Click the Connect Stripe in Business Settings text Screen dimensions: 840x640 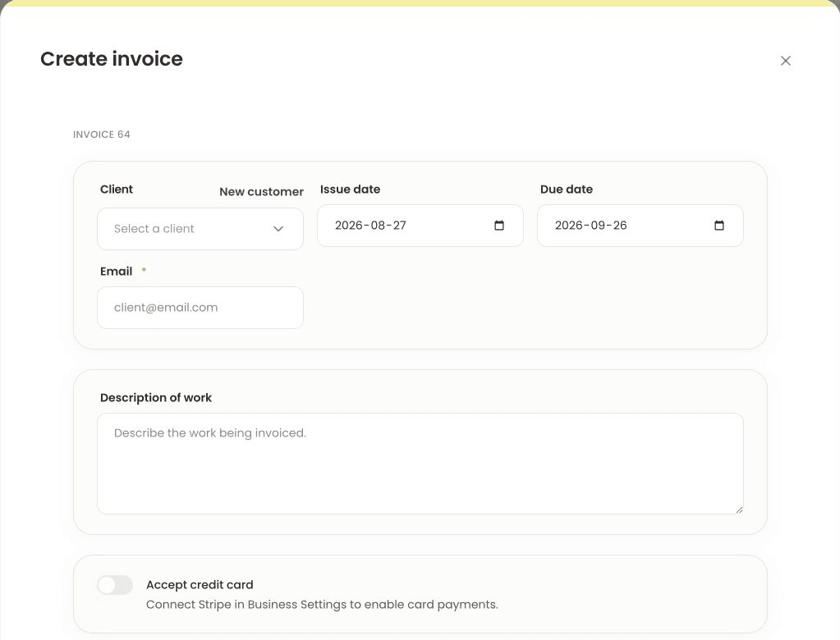322,605
